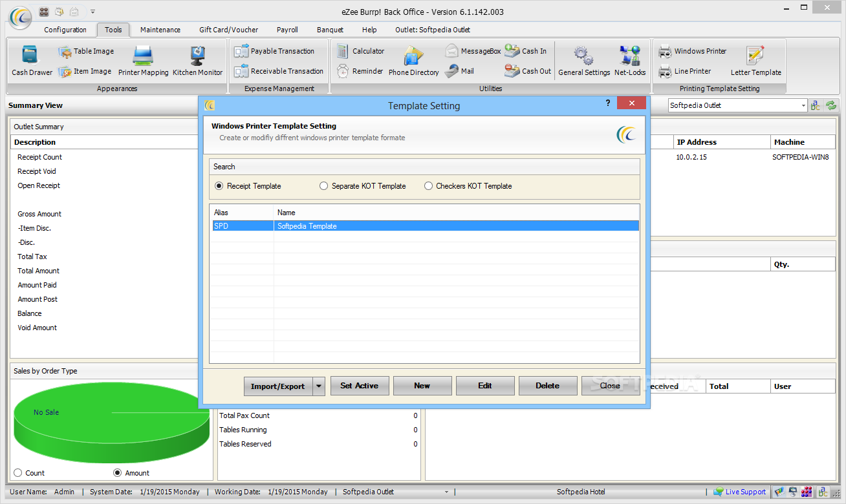Viewport: 846px width, 504px height.
Task: Open Printer Mapping
Action: (x=143, y=61)
